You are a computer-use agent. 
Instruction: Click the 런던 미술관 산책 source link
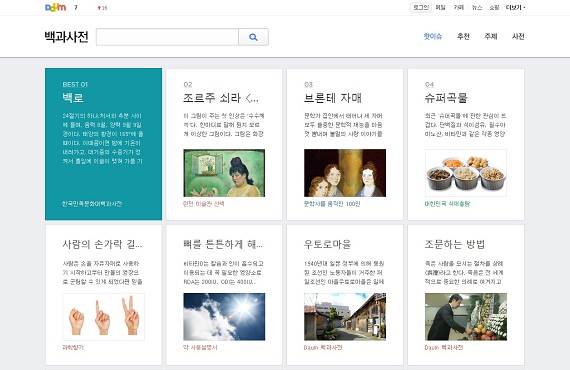coord(204,204)
